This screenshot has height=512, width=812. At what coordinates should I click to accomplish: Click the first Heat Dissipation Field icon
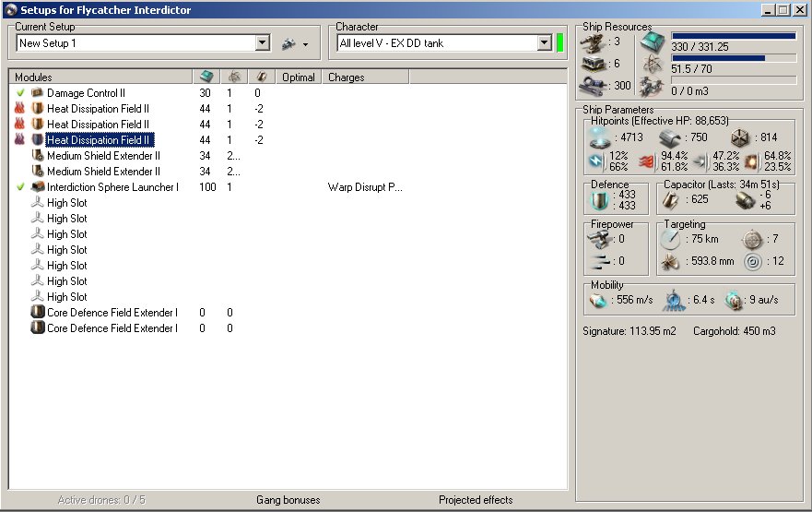click(37, 108)
